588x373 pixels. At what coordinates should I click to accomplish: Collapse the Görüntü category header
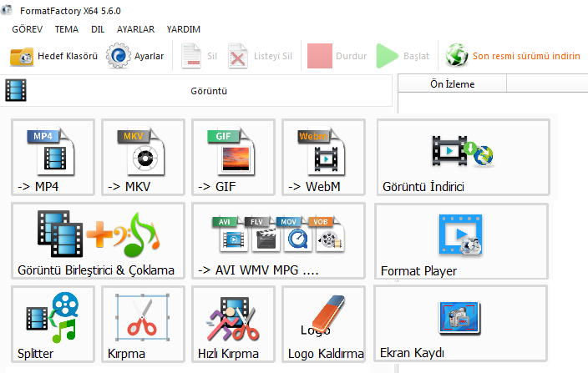[x=196, y=91]
